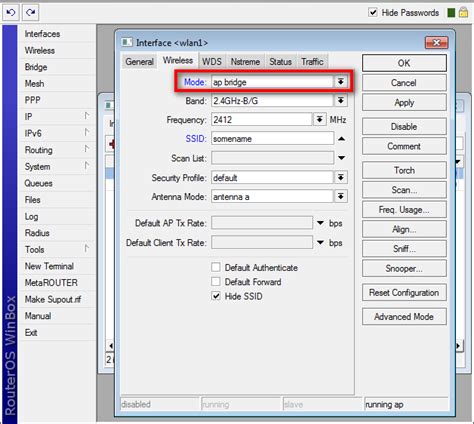474x424 pixels.
Task: Uncheck the Hide SSID checkbox
Action: click(216, 296)
